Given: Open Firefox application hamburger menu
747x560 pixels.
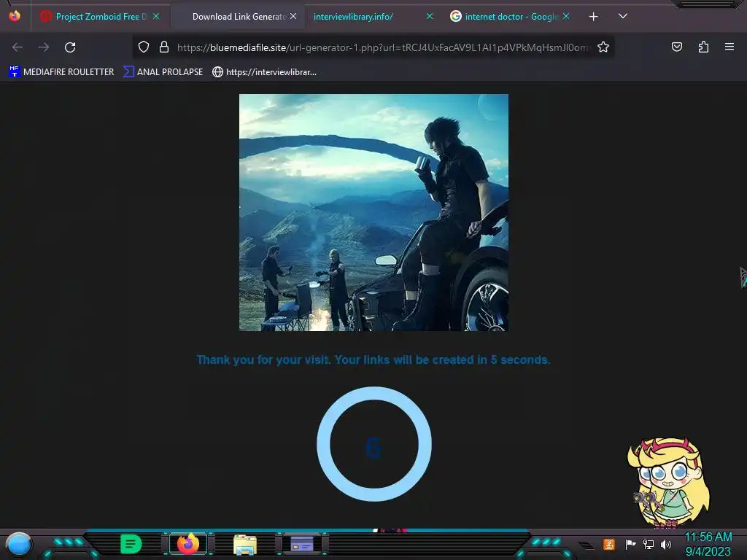Looking at the screenshot, I should tap(729, 47).
